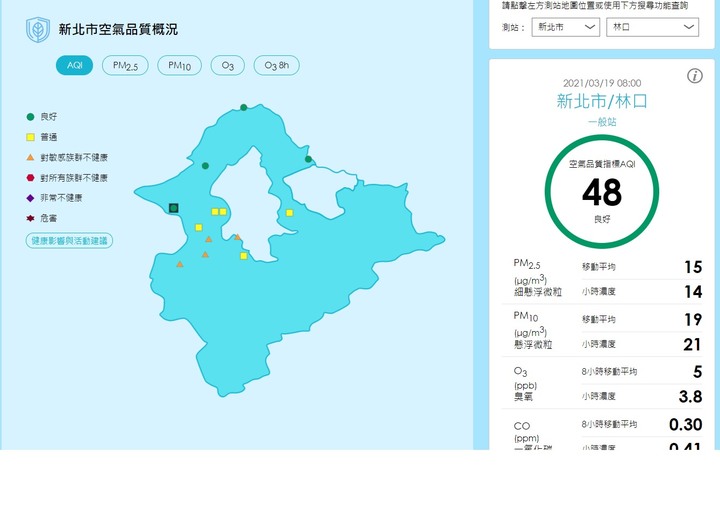Click the 2021/03/19 08:00 timestamp
The image size is (720, 516).
click(x=602, y=83)
